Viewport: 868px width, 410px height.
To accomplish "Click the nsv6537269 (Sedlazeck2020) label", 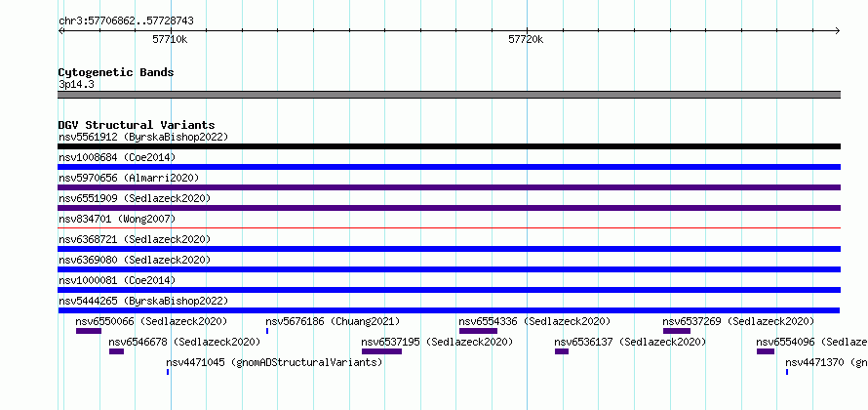I will tap(738, 321).
